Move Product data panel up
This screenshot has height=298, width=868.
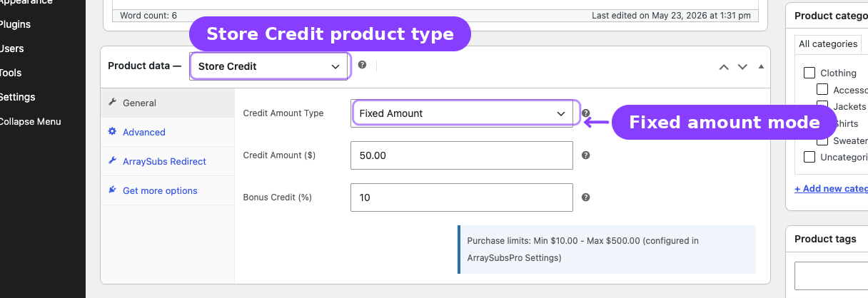click(724, 66)
